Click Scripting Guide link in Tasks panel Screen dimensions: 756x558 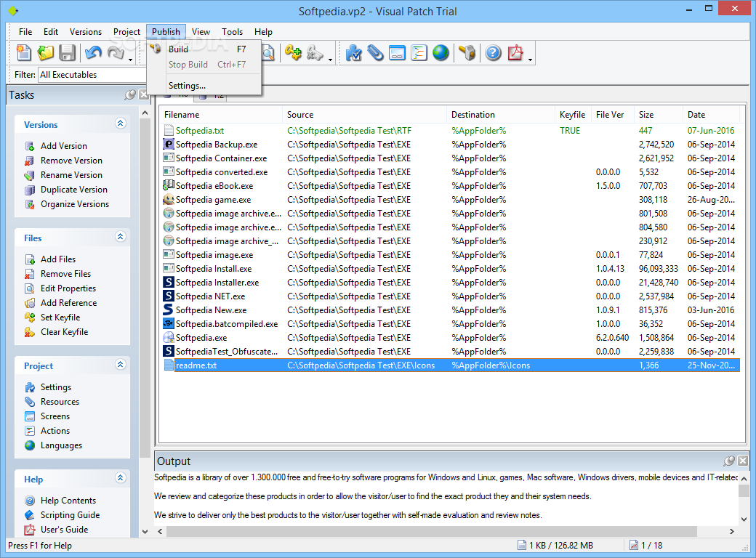pos(70,515)
